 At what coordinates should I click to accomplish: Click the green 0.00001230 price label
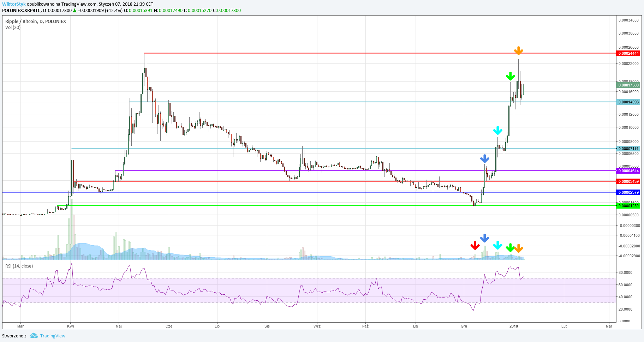click(x=628, y=206)
